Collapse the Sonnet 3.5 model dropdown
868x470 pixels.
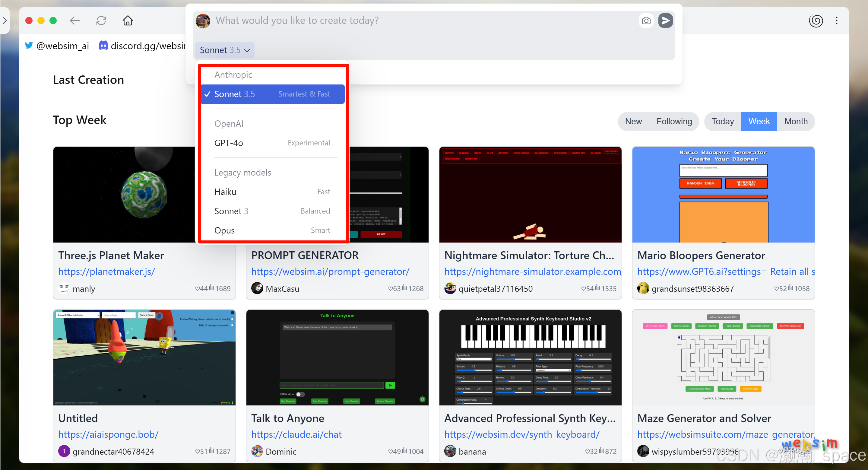tap(224, 50)
